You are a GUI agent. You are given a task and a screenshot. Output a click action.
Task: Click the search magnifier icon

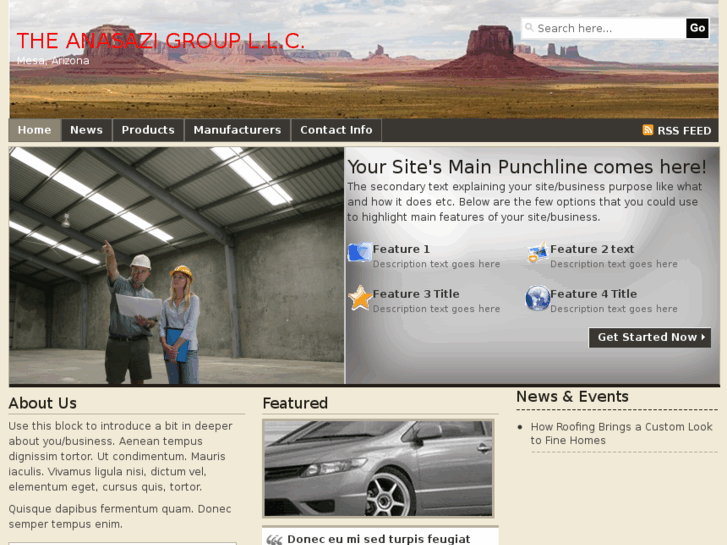[x=529, y=28]
